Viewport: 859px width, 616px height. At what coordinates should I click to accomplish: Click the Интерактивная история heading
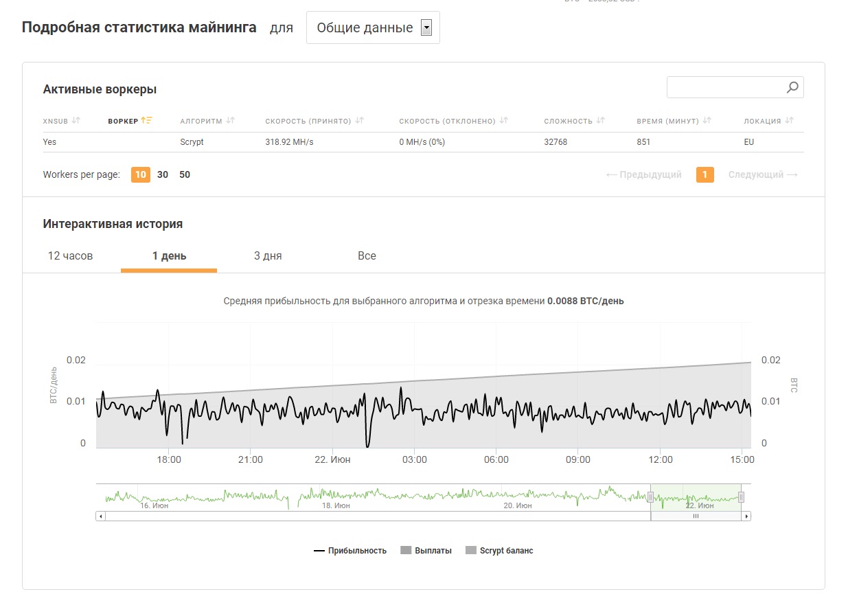[113, 224]
